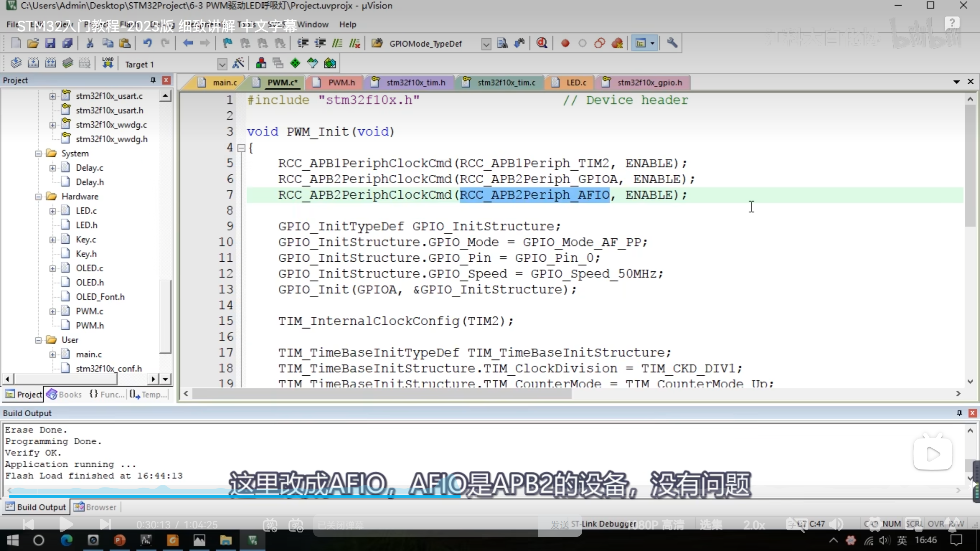Screen dimensions: 980x551
Task: Click the Cut scissors icon
Action: click(90, 43)
